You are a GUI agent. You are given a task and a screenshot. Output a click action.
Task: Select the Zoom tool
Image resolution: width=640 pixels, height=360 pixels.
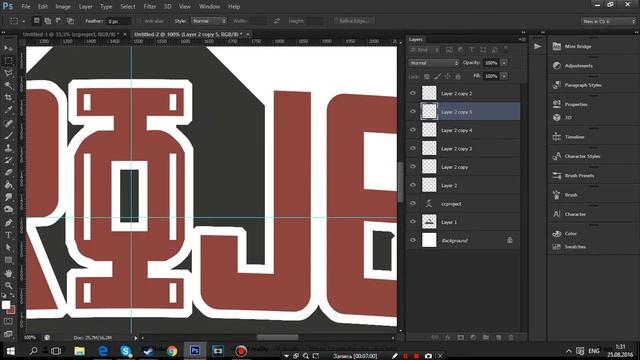[x=8, y=285]
